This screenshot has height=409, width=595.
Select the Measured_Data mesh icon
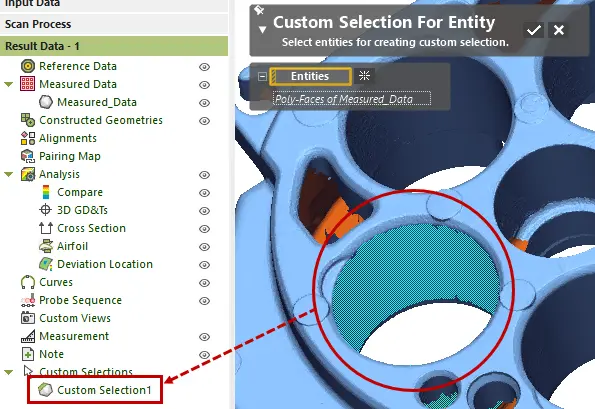[x=46, y=102]
